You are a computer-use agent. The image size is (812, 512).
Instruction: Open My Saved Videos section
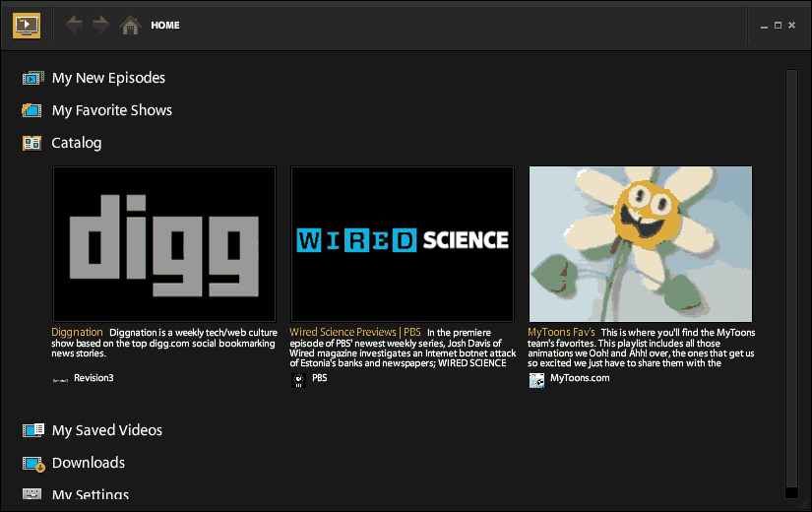107,430
